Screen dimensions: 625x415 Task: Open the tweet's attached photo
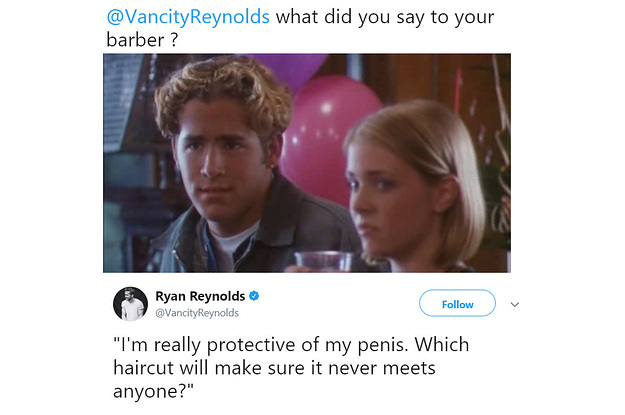point(307,163)
